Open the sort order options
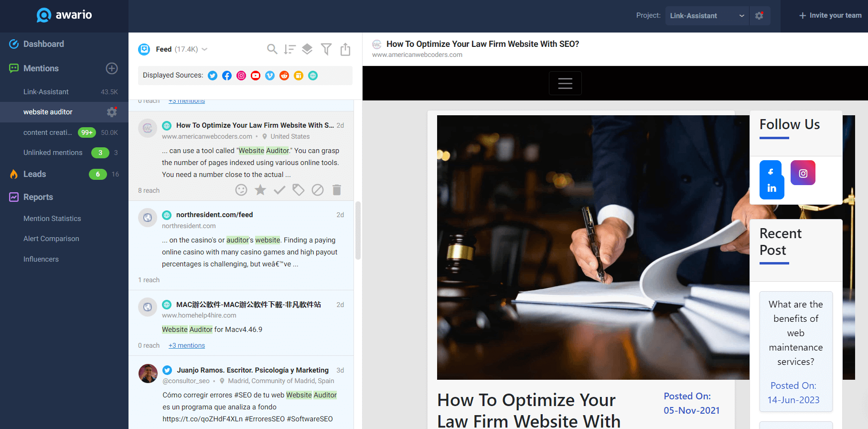 point(289,49)
